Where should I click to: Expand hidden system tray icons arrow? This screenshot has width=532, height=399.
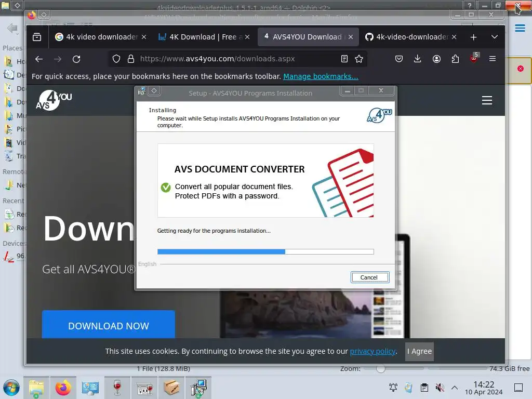click(455, 388)
